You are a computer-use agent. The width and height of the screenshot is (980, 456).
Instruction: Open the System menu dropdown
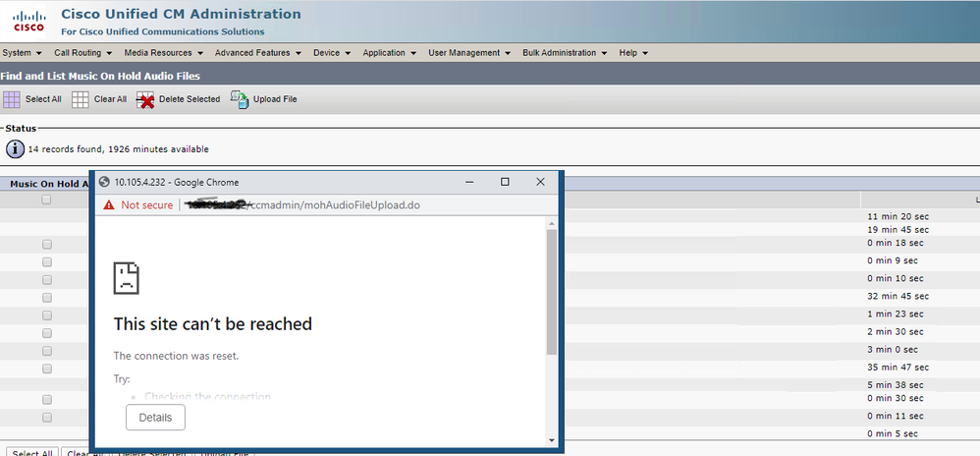click(x=22, y=53)
